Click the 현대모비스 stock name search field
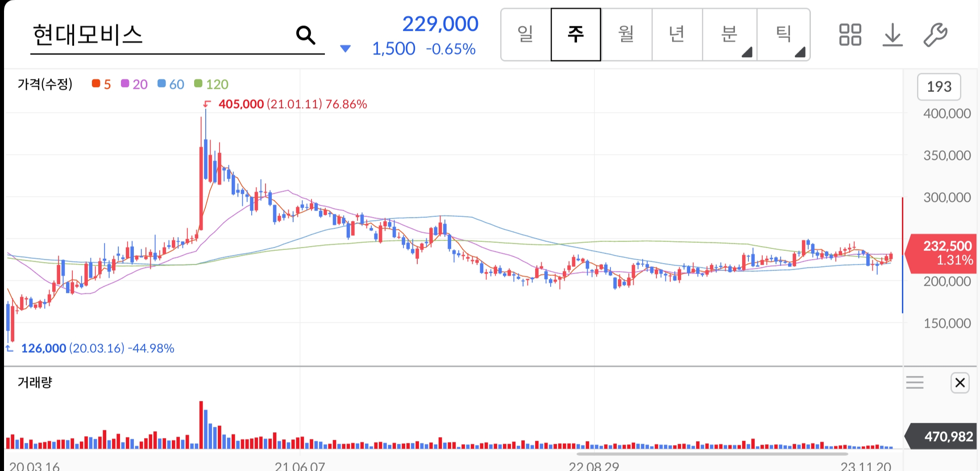This screenshot has width=980, height=471. pyautogui.click(x=177, y=36)
